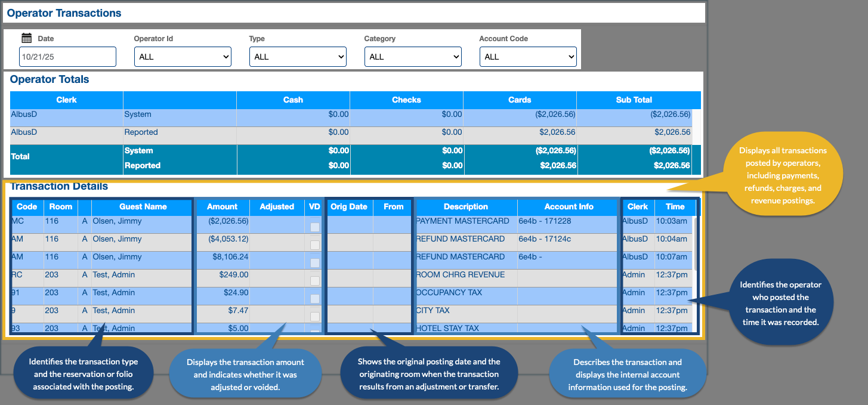868x405 pixels.
Task: Check VD box for ROOM CHRG REVENUE row
Action: tap(314, 280)
